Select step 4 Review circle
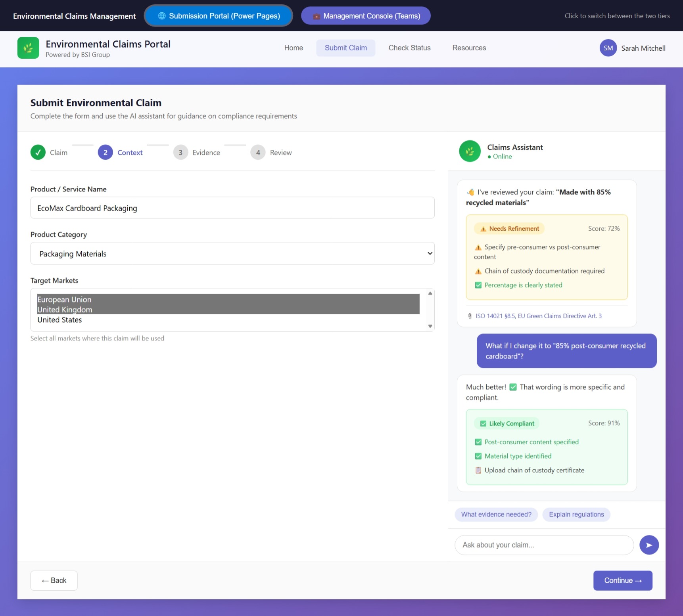The height and width of the screenshot is (616, 683). point(258,153)
